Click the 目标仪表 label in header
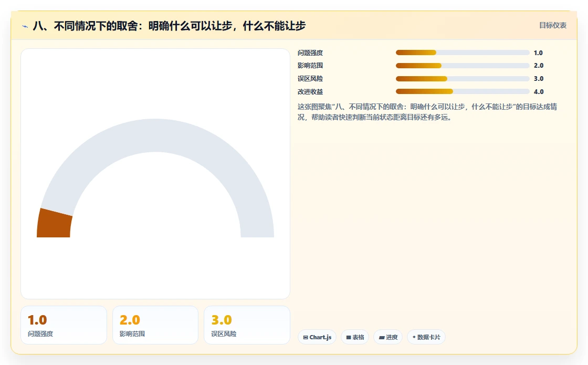This screenshot has height=365, width=588. click(x=553, y=25)
